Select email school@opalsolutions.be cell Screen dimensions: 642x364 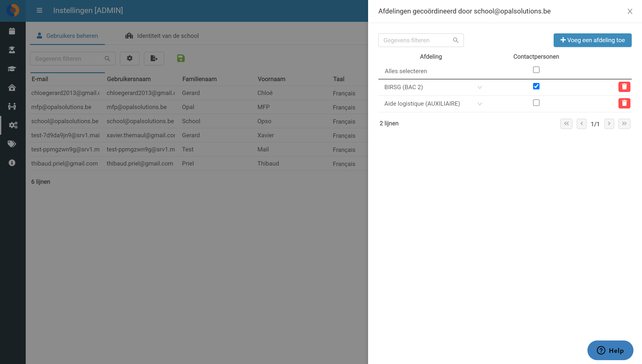tap(65, 121)
